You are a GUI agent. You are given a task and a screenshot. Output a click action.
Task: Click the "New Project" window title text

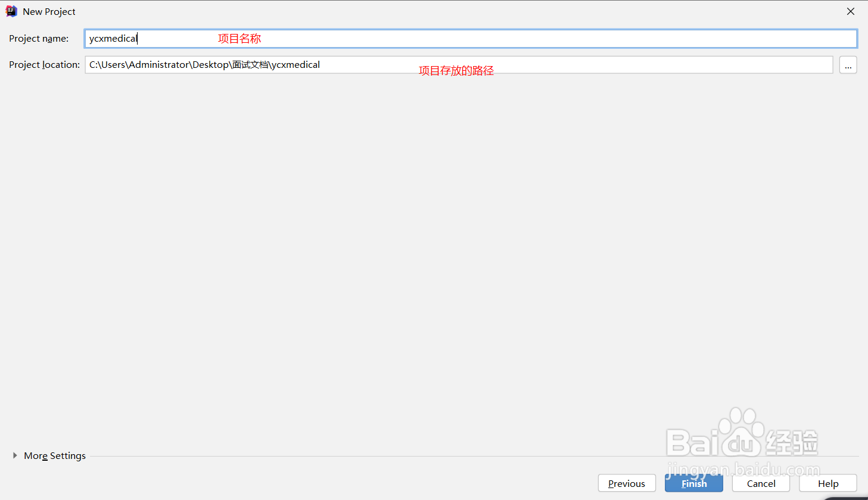(49, 12)
